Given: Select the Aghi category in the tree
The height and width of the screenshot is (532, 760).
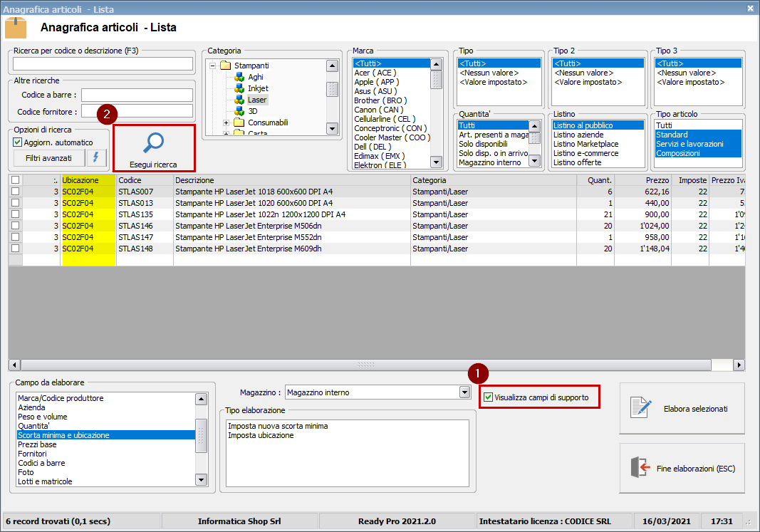Looking at the screenshot, I should [x=256, y=77].
